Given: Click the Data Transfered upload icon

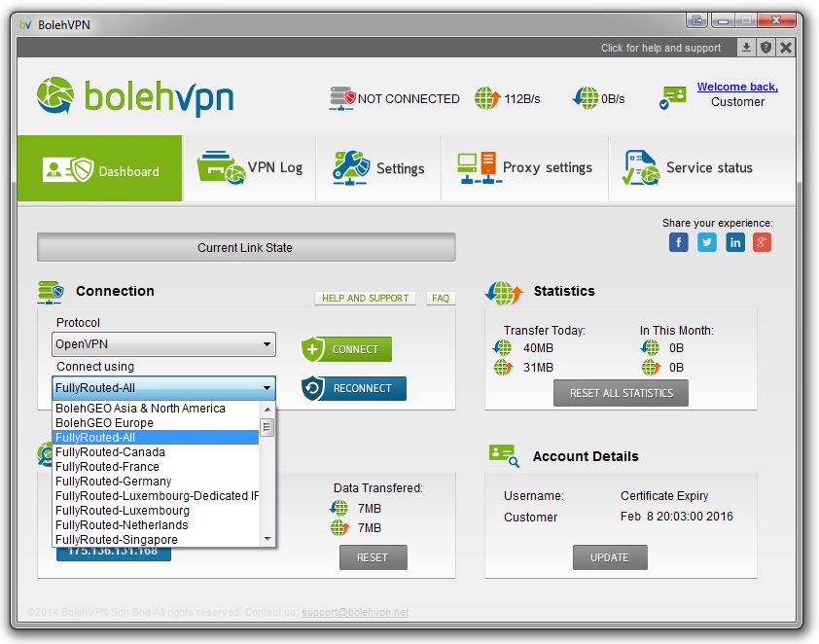Looking at the screenshot, I should pyautogui.click(x=339, y=527).
